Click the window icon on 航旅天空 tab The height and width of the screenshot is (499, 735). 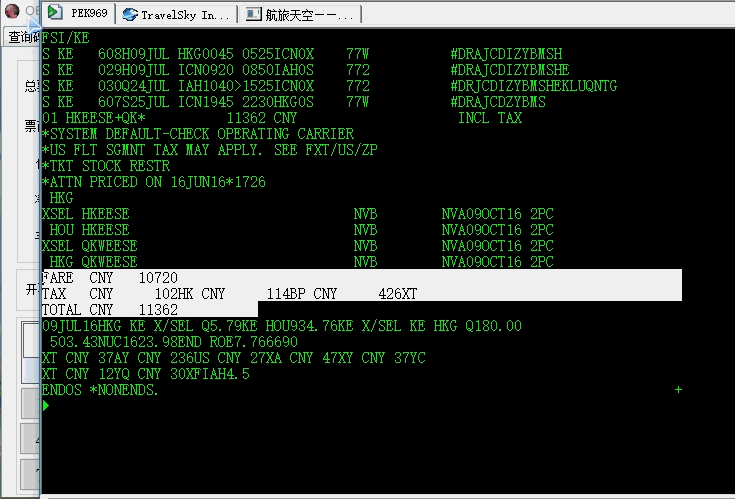tap(253, 15)
